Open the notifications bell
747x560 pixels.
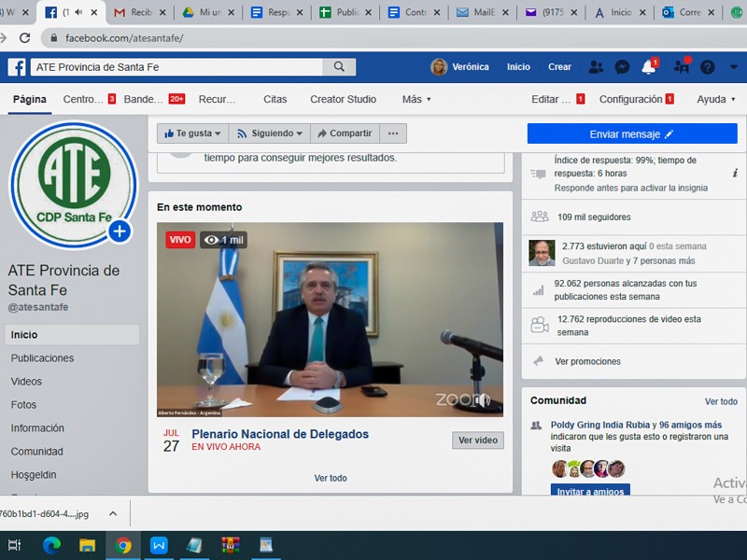pos(648,67)
